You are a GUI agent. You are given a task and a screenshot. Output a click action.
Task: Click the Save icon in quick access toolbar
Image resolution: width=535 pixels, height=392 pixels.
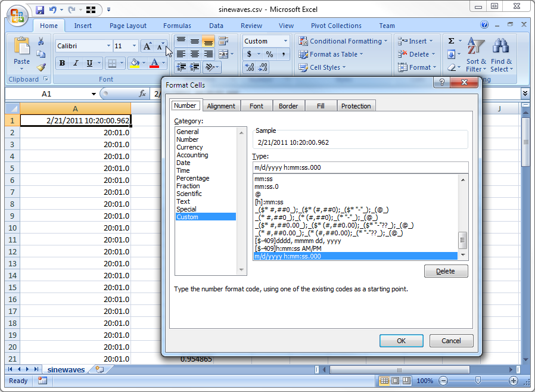point(40,10)
